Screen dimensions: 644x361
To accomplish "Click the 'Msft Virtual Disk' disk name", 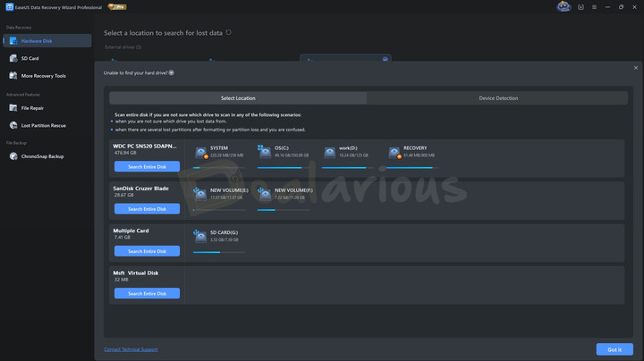I will click(x=136, y=273).
